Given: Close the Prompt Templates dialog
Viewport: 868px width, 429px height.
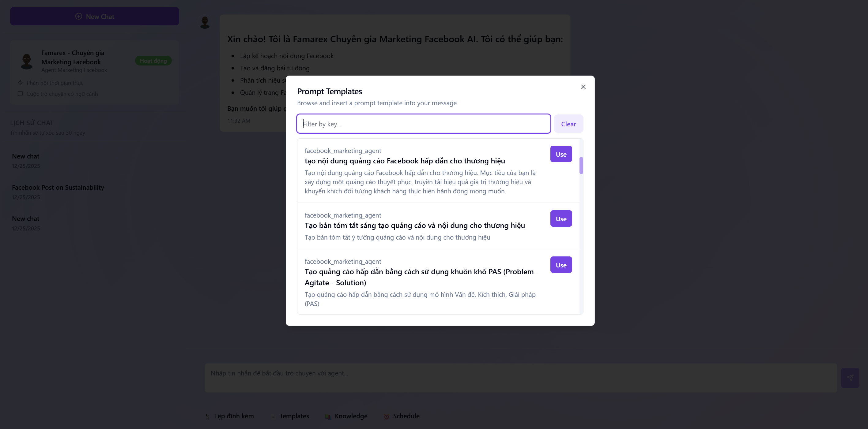Looking at the screenshot, I should pos(583,87).
